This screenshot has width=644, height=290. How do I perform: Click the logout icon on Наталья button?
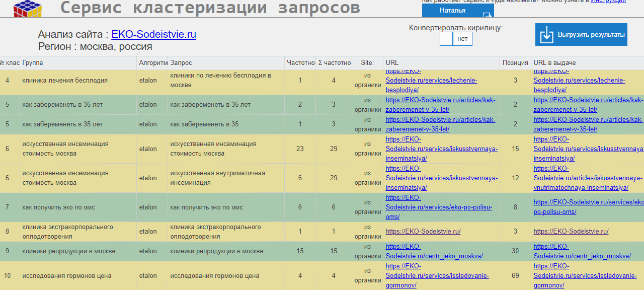click(x=487, y=15)
